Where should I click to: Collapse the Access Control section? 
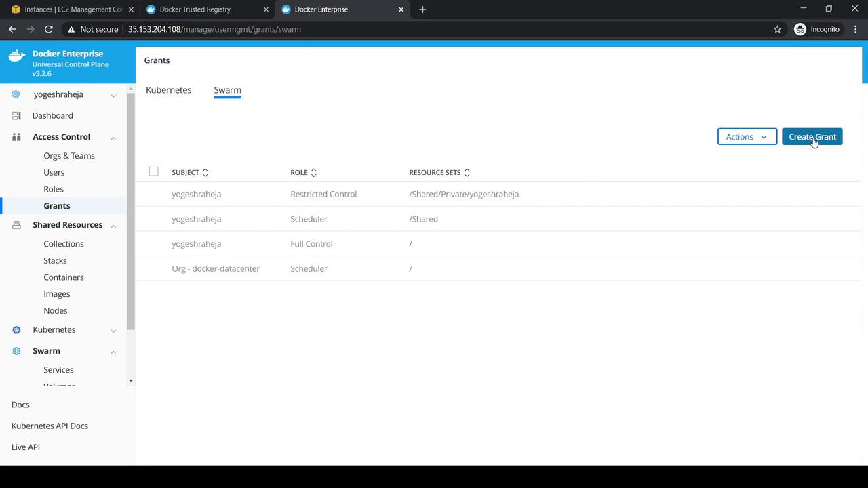click(113, 138)
